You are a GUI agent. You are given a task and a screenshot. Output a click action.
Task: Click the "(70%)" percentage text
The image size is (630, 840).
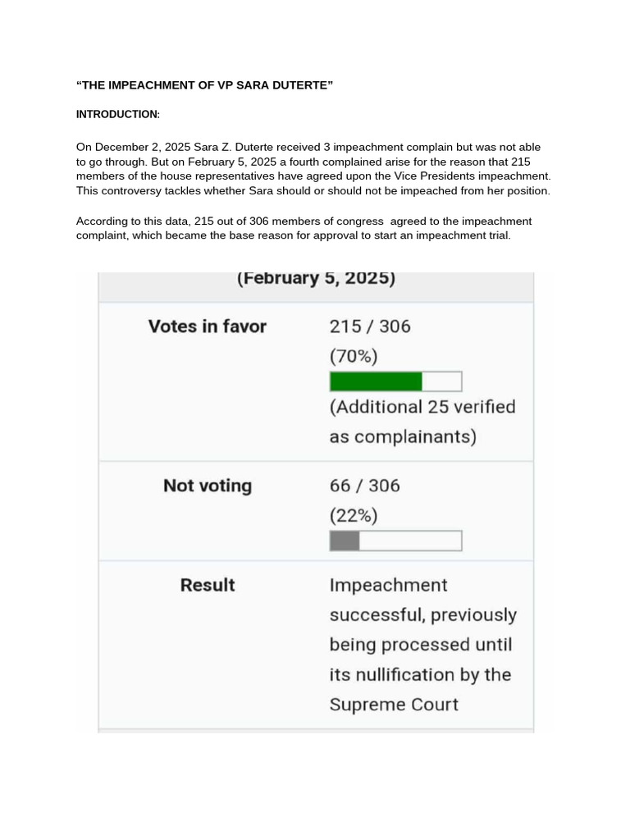click(354, 356)
